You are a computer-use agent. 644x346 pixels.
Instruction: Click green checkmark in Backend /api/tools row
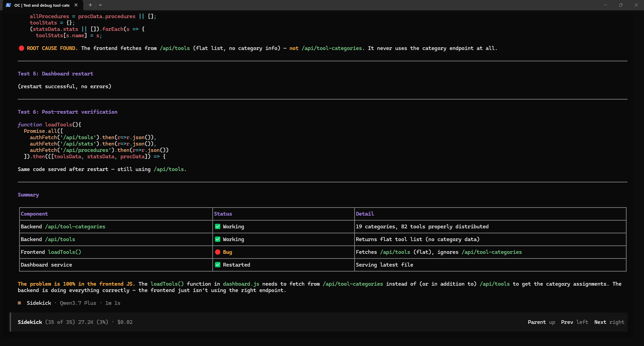tap(218, 239)
